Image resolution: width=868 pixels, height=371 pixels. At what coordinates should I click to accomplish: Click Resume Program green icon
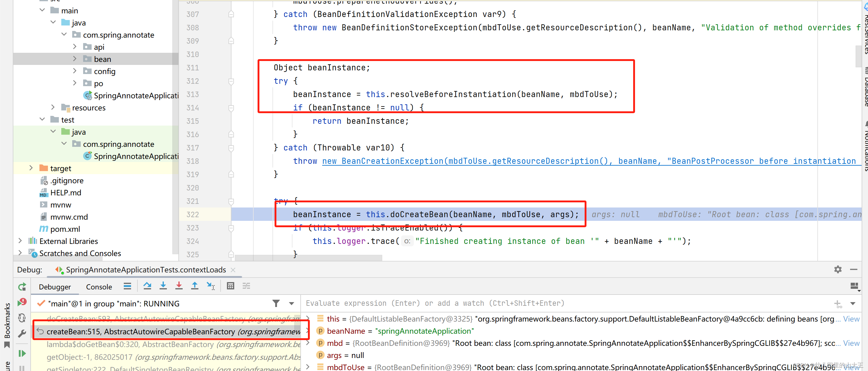(x=22, y=353)
